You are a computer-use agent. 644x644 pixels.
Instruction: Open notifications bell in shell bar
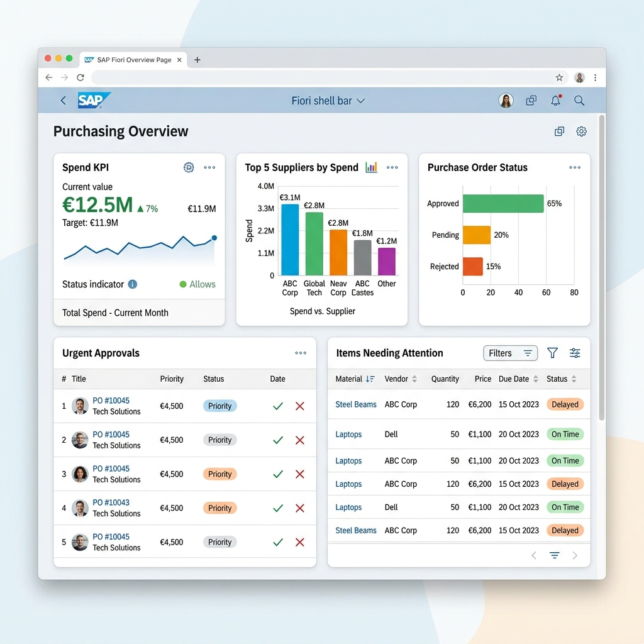pos(556,100)
